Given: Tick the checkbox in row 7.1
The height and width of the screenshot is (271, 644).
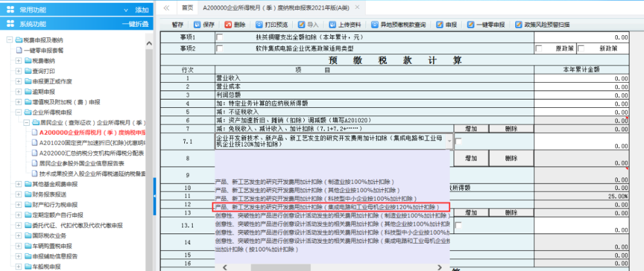Looking at the screenshot, I should click(x=459, y=141).
